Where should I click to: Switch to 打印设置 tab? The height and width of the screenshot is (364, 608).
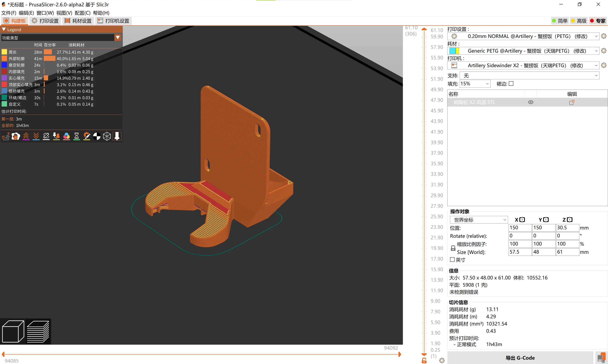click(x=45, y=21)
